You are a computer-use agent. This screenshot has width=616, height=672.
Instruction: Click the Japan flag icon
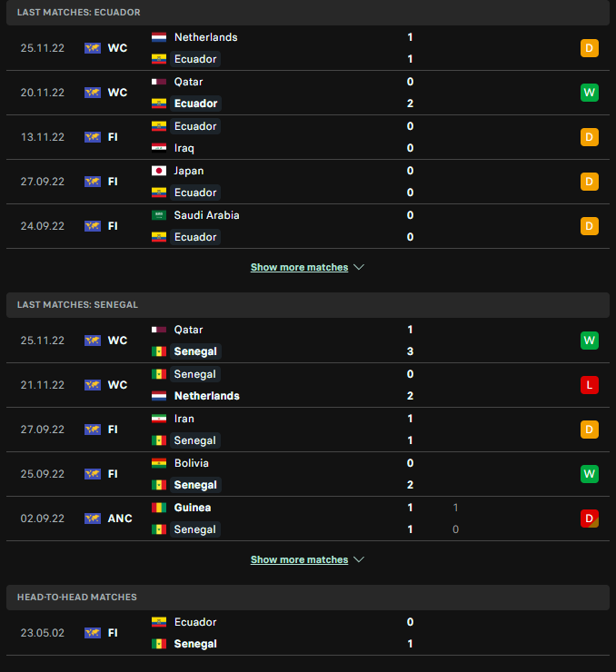[x=159, y=171]
